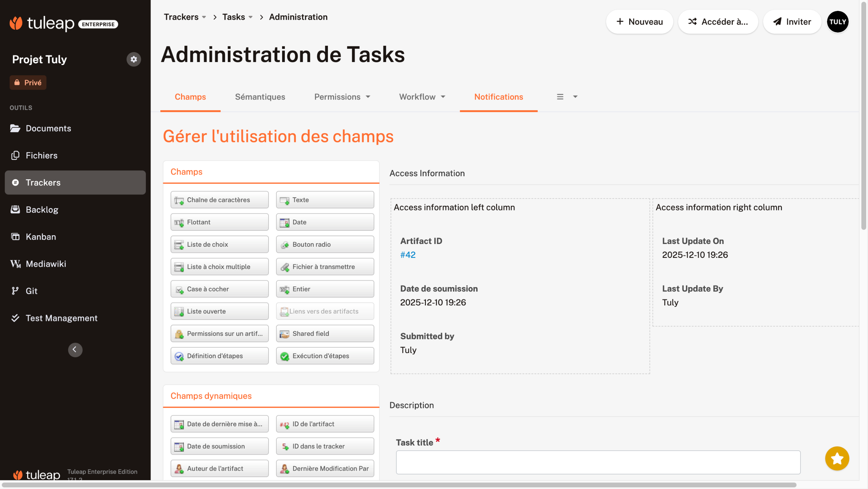Click the Mediawiki sidebar entry

tap(46, 264)
